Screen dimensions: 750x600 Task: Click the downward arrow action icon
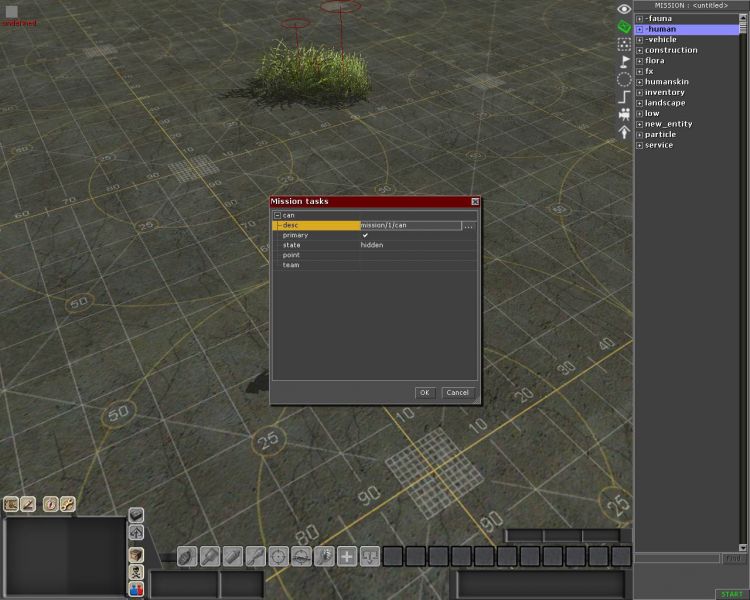point(370,557)
